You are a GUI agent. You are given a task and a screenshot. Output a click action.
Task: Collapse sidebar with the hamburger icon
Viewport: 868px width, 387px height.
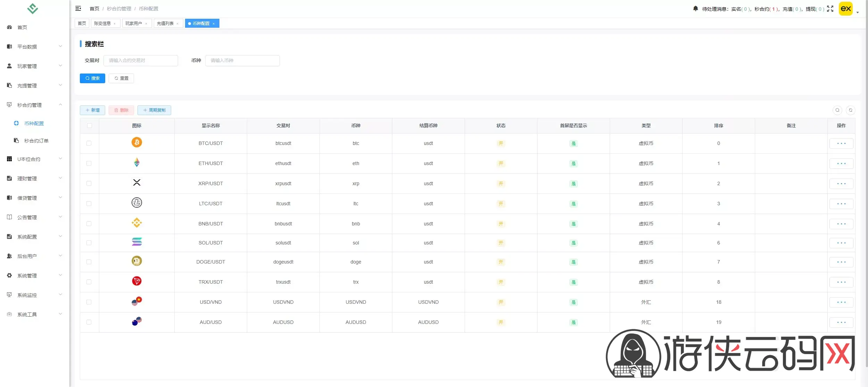tap(78, 8)
